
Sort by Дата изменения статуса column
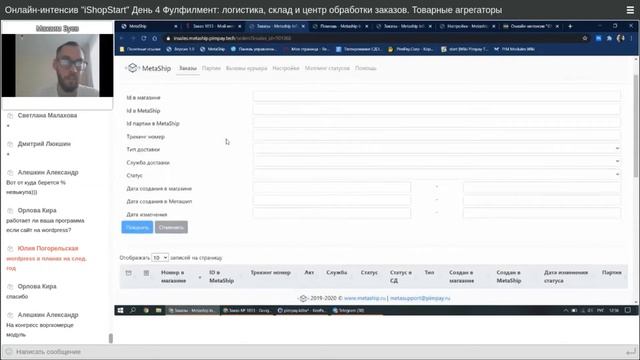566,276
